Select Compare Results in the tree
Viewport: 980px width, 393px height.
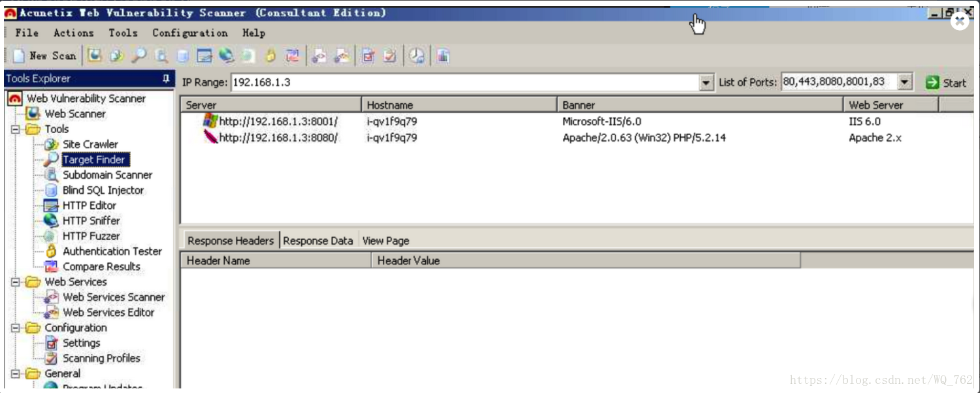(101, 266)
